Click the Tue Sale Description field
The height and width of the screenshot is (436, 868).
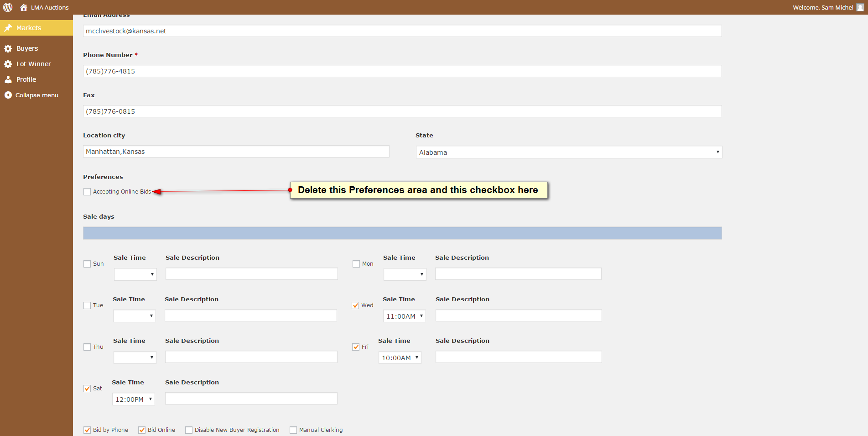click(x=251, y=315)
